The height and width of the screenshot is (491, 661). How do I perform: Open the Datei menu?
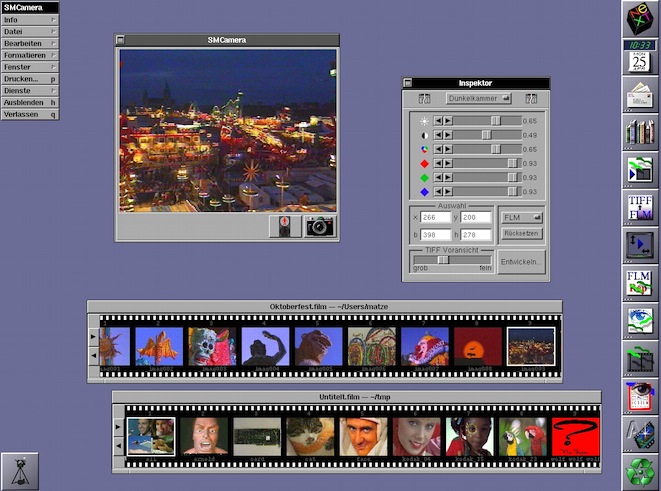click(30, 32)
